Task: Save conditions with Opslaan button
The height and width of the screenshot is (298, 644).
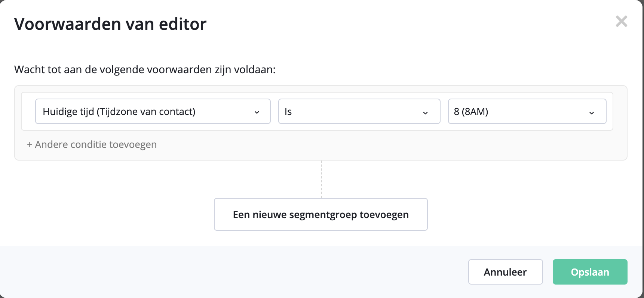Action: [590, 272]
